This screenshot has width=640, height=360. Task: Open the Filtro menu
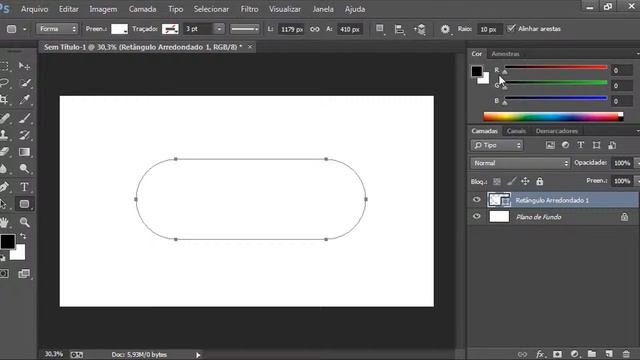tap(249, 9)
